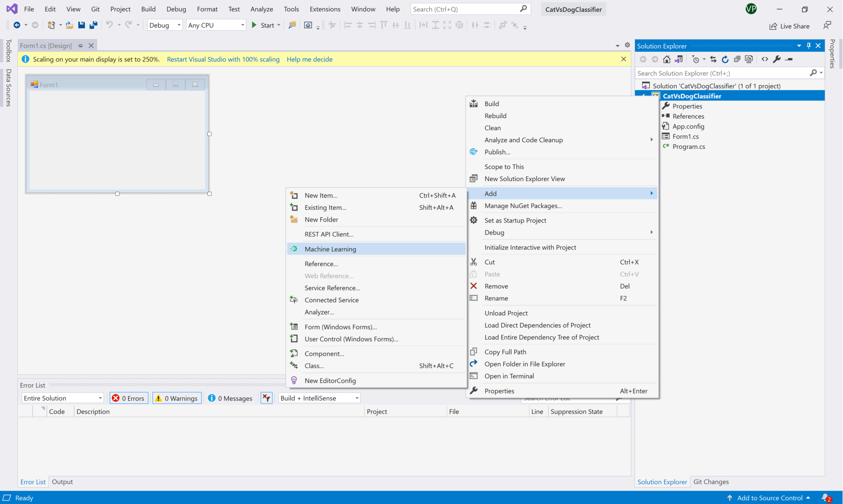Image resolution: width=843 pixels, height=504 pixels.
Task: Open the feedback icon near Live Share
Action: coord(827,26)
